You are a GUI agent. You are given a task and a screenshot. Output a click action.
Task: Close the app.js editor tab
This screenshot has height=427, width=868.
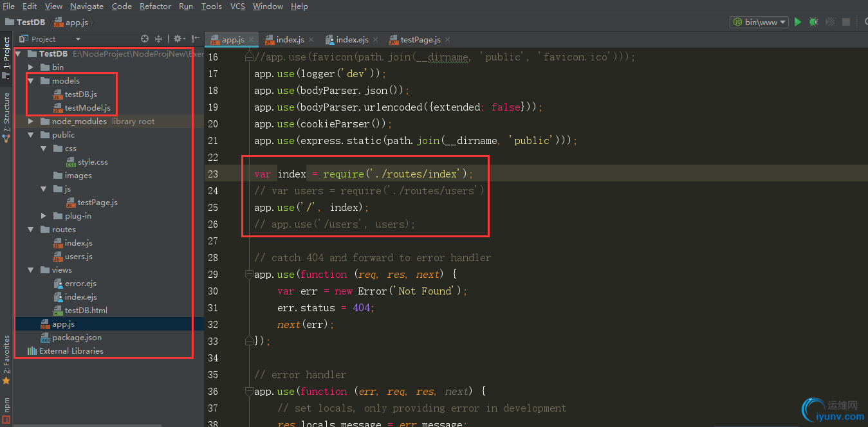[x=252, y=40]
